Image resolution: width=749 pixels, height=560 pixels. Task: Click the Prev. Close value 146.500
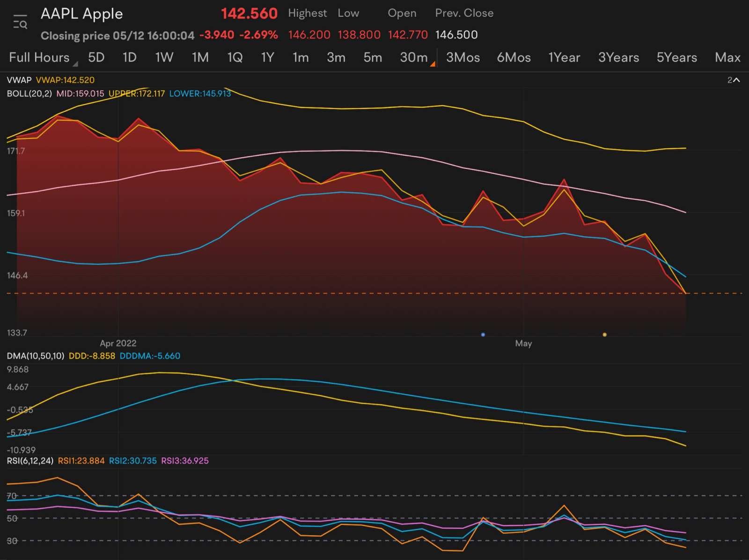(456, 35)
